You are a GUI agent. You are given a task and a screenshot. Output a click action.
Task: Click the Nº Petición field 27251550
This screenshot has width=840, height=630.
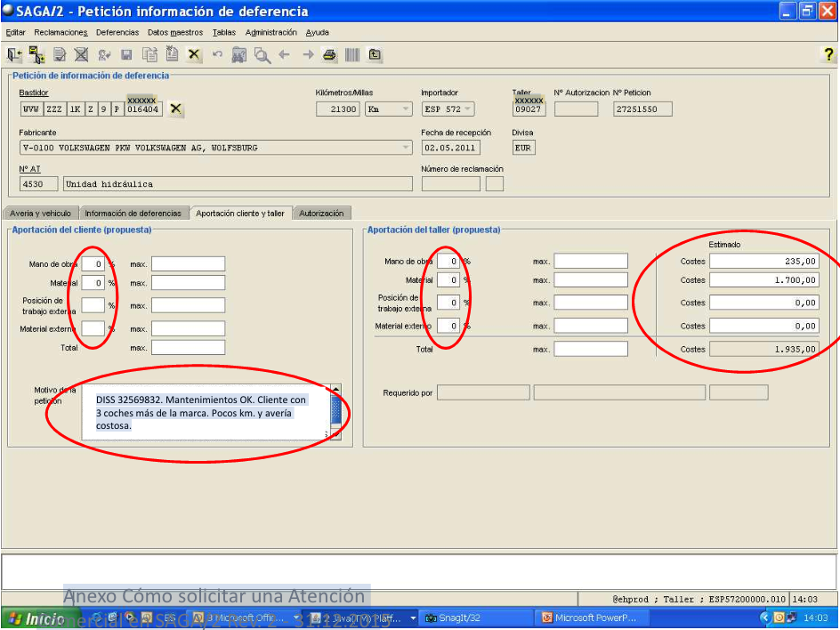[642, 109]
